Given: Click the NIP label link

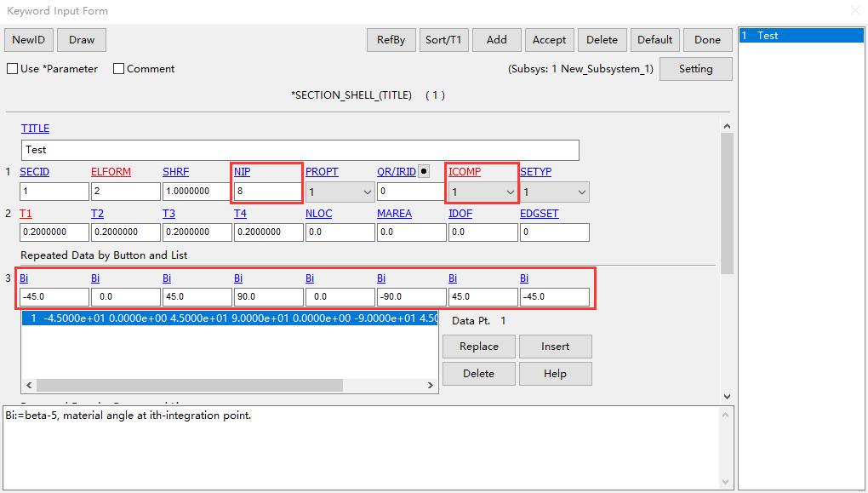Looking at the screenshot, I should click(242, 172).
